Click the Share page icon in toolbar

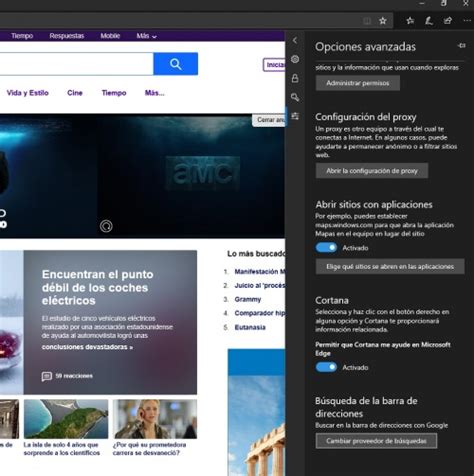coord(448,21)
